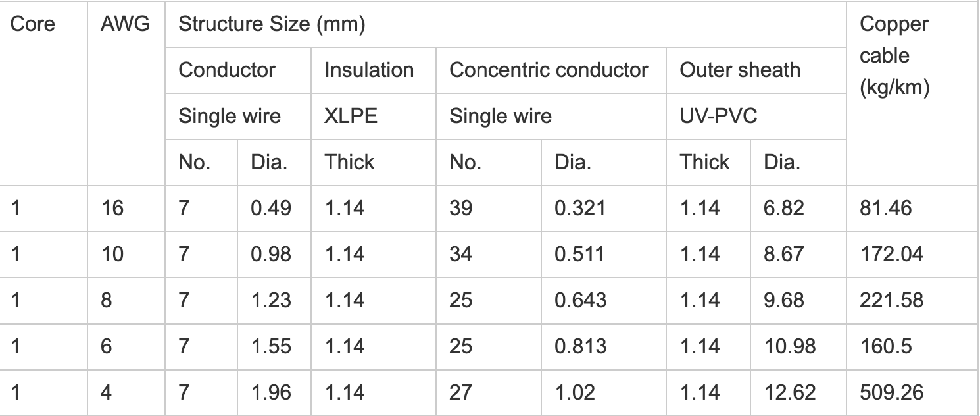980x416 pixels.
Task: Select the cell containing 172.04
Action: point(891,255)
